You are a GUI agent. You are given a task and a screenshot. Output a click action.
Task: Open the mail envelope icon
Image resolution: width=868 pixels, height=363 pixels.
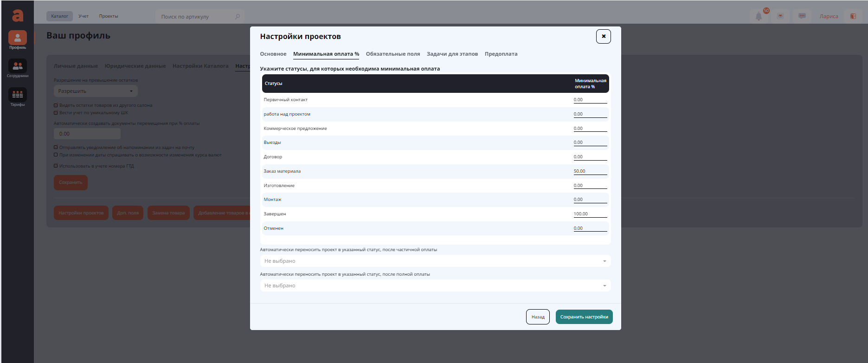[780, 16]
